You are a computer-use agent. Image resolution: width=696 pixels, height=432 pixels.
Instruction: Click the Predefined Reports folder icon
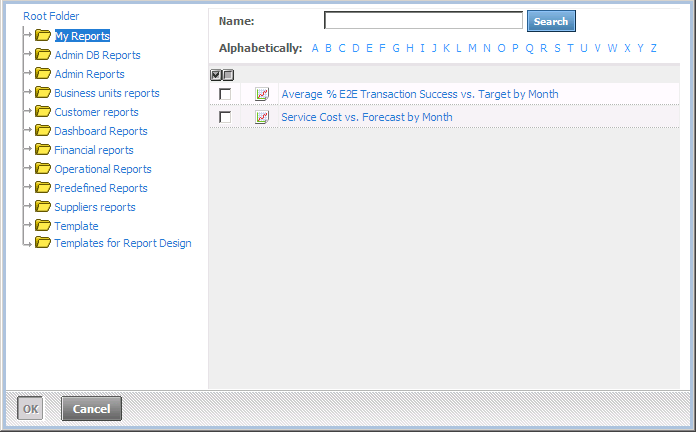(x=43, y=188)
